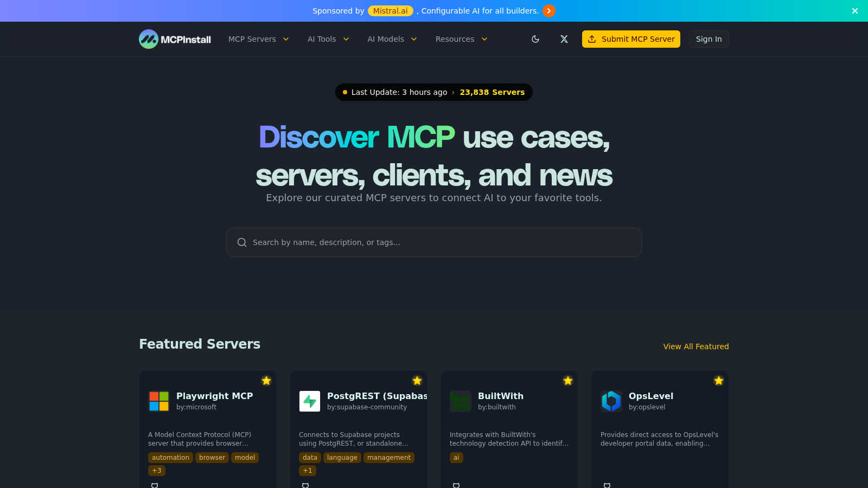Open the OpsLevel server title
The height and width of the screenshot is (488, 868).
click(651, 396)
